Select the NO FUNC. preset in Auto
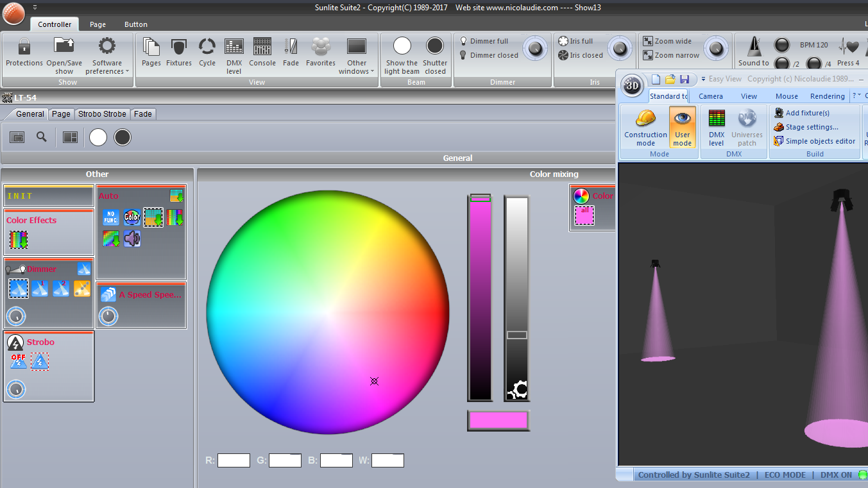868x488 pixels. click(x=111, y=217)
